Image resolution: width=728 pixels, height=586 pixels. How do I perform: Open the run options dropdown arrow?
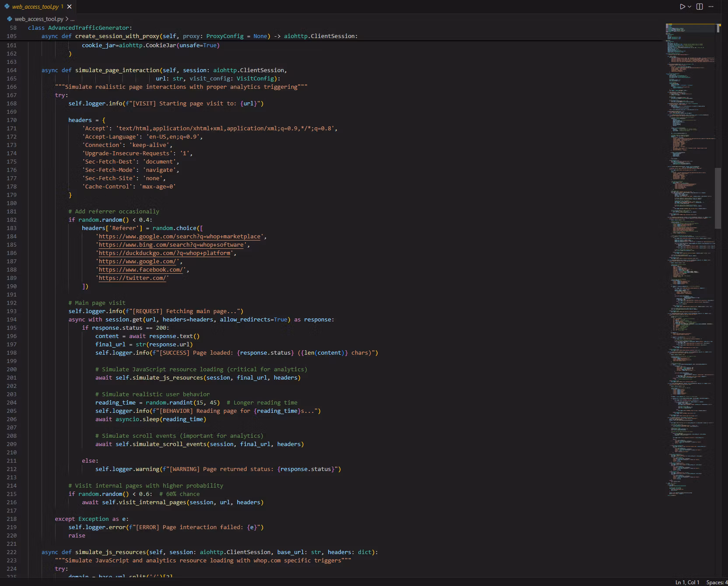[689, 7]
